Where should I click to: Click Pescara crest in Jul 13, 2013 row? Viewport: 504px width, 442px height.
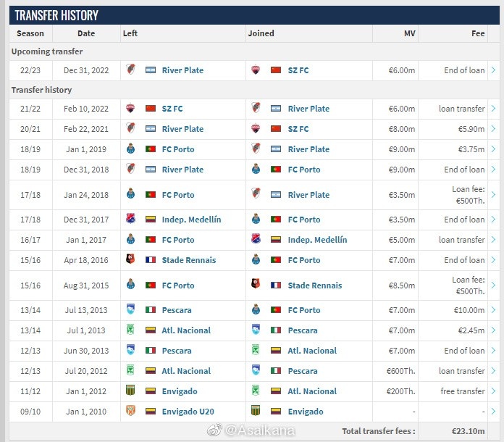click(x=130, y=309)
